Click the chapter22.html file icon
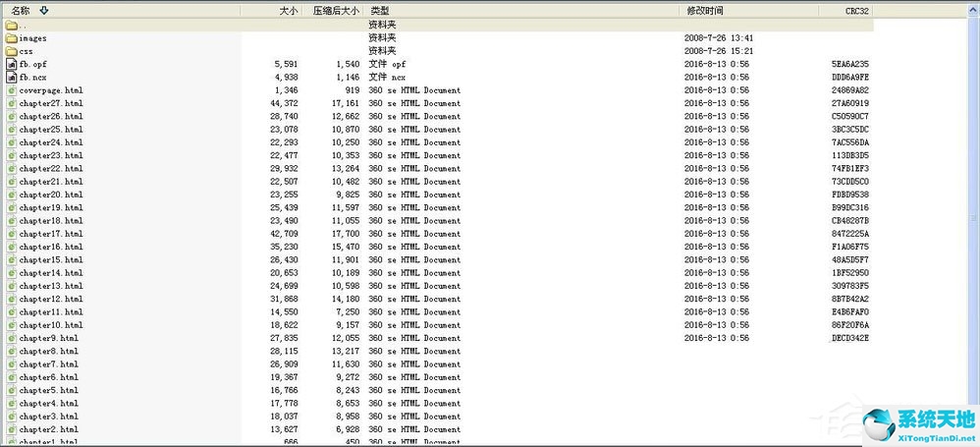 [x=11, y=169]
